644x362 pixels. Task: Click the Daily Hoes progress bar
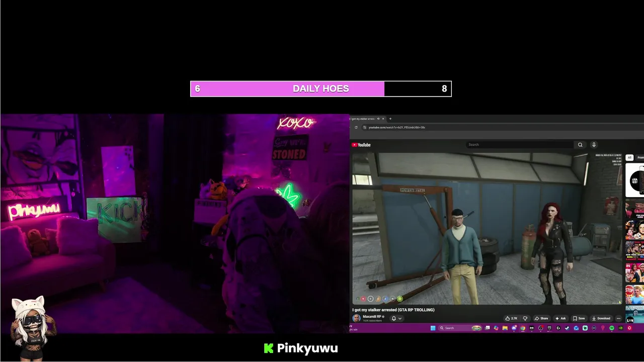[x=321, y=88]
